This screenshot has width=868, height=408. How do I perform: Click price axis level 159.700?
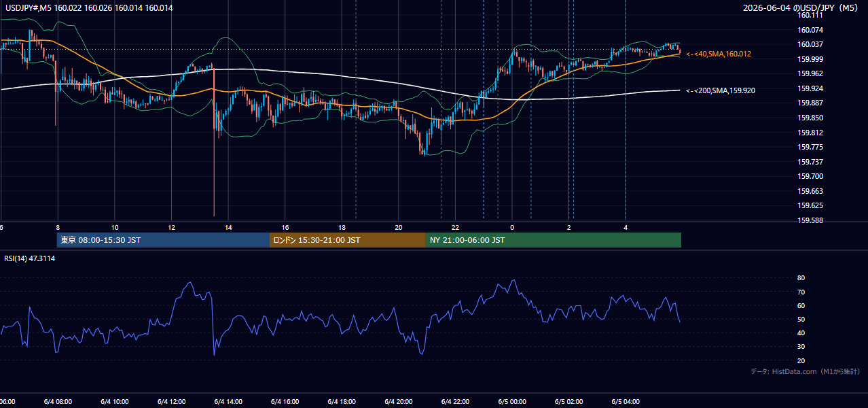point(810,176)
